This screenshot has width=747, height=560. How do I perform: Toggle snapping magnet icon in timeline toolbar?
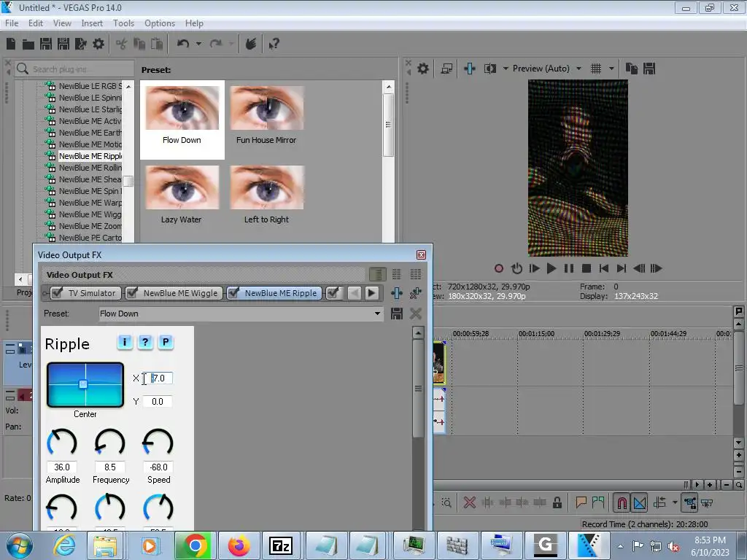tap(622, 502)
